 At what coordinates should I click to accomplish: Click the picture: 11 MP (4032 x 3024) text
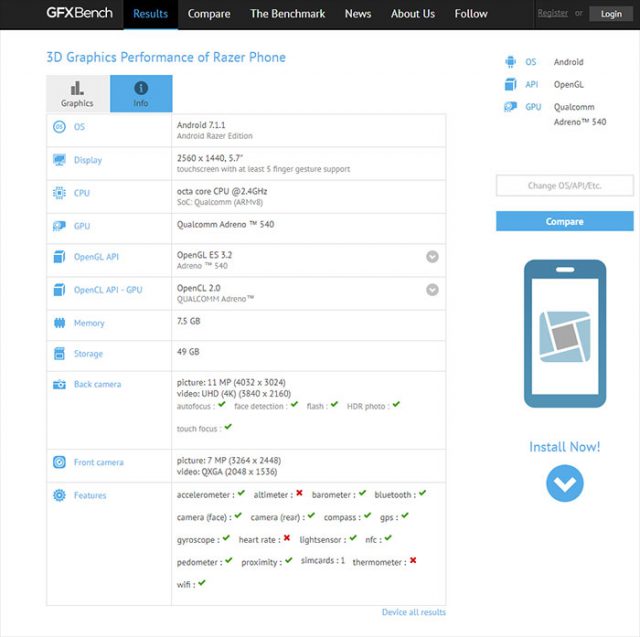tap(231, 382)
